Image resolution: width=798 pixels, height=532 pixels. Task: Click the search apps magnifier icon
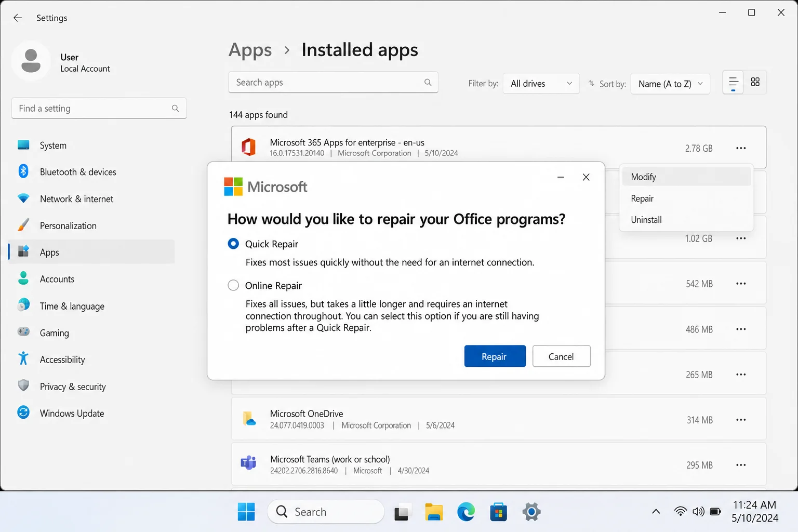pyautogui.click(x=428, y=82)
